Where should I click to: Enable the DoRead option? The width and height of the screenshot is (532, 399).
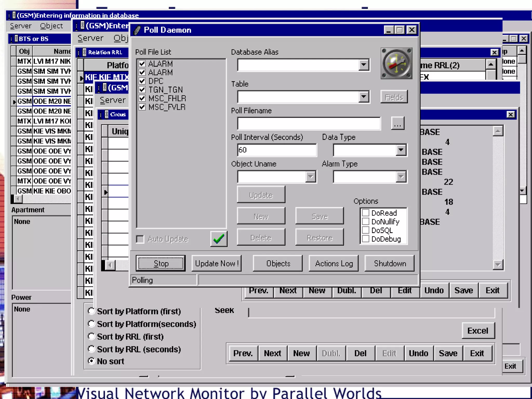click(366, 213)
